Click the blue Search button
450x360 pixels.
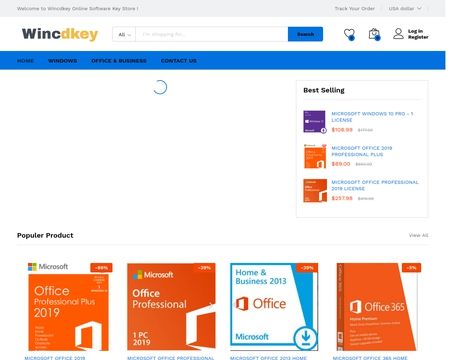(305, 34)
